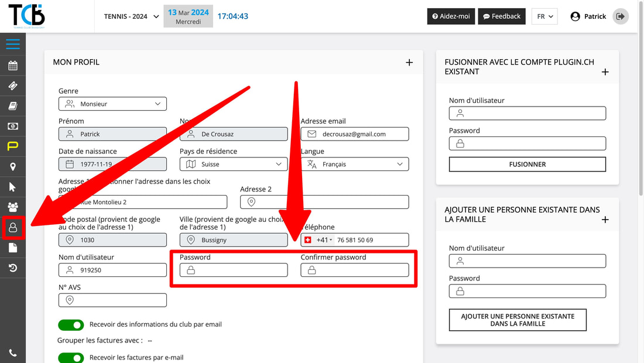Open the money/payments sidebar icon
644x363 pixels.
12,126
